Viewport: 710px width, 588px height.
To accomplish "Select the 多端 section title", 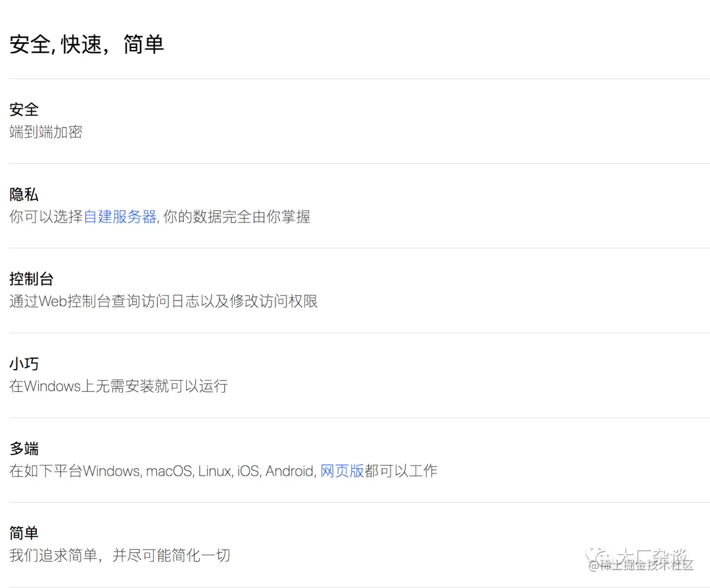I will point(24,449).
